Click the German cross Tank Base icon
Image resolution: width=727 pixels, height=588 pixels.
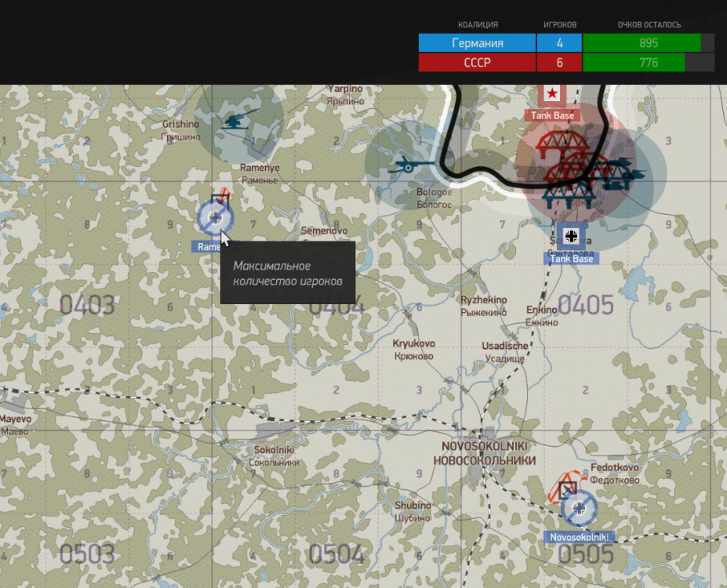tap(571, 237)
